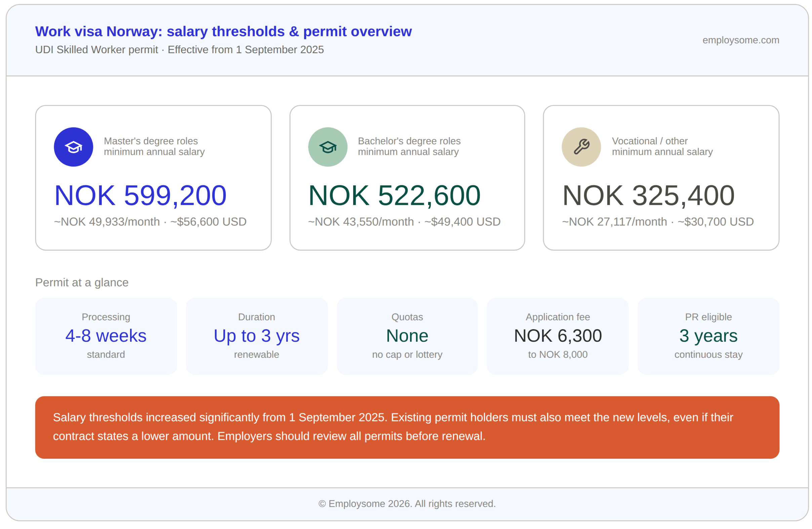Click the beige circle on vocational card
Image resolution: width=812 pixels, height=529 pixels.
[x=581, y=146]
